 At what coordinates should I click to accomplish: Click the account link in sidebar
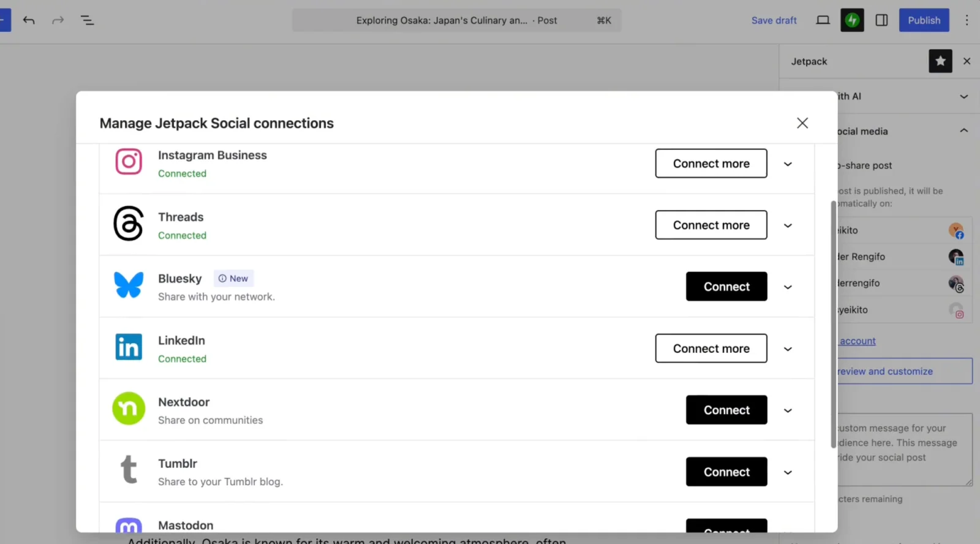point(857,341)
